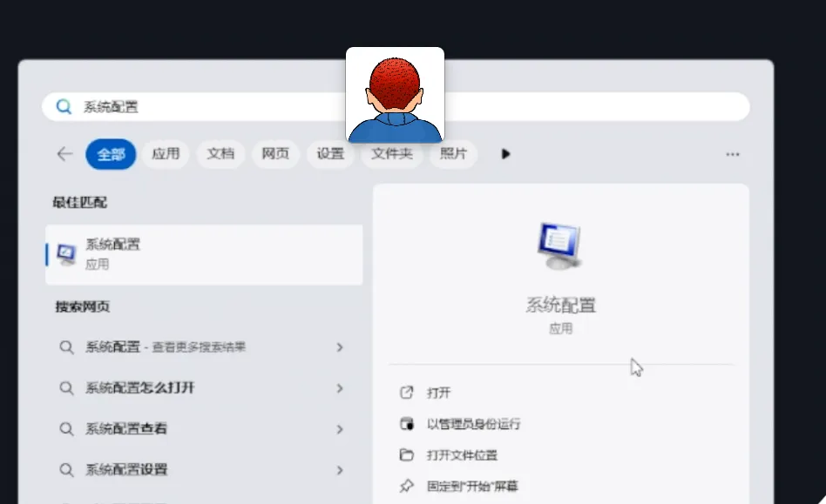Choose 以管理员身份运行
The height and width of the screenshot is (504, 826).
click(473, 424)
